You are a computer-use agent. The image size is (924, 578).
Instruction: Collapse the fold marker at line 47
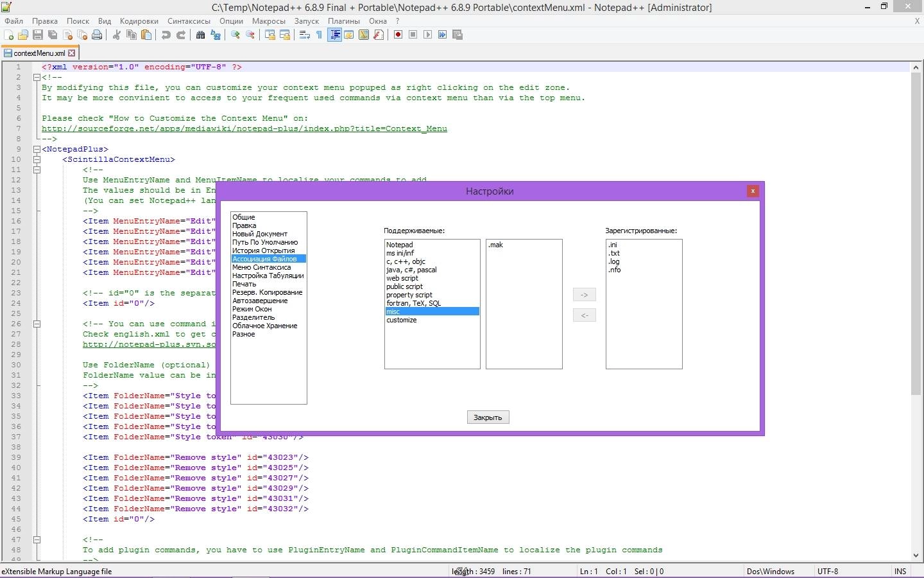pyautogui.click(x=37, y=539)
